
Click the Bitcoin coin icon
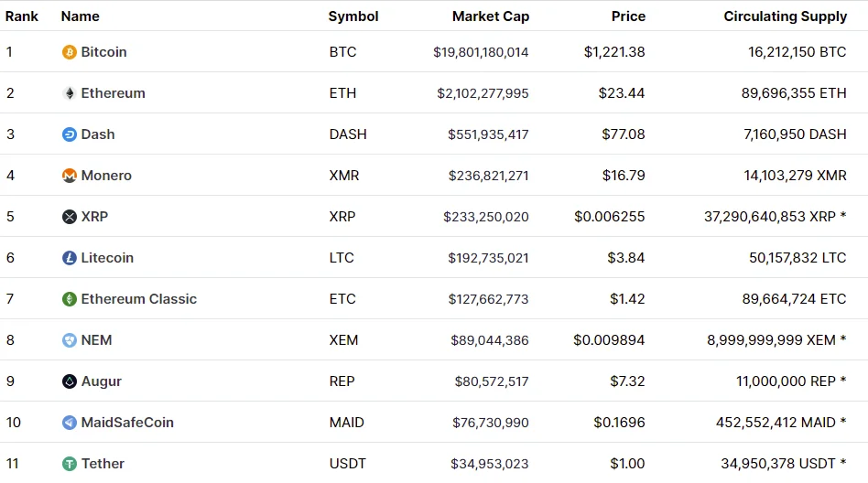pos(70,52)
